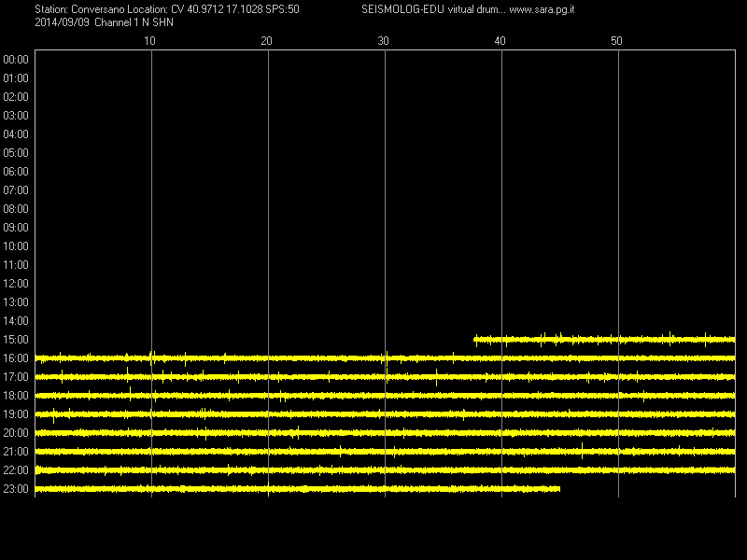This screenshot has height=560, width=747.
Task: Open the www.sara.pg.it link text
Action: [542, 9]
